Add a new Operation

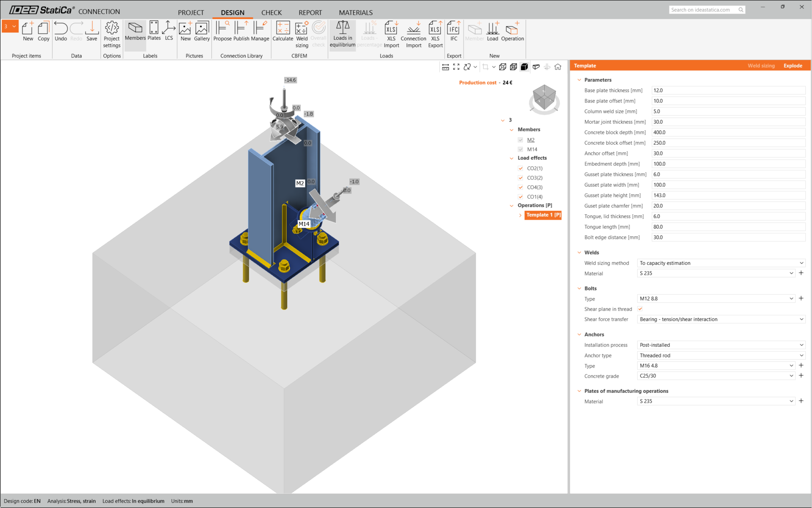tap(512, 32)
